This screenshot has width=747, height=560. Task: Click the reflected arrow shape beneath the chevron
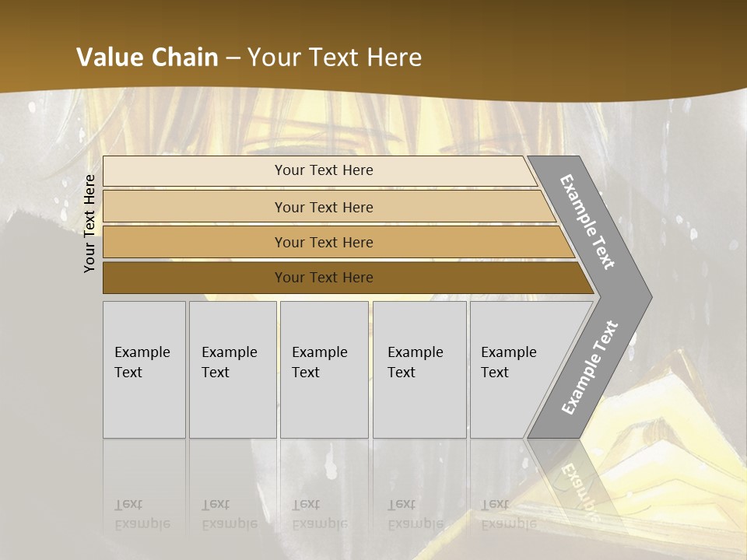click(572, 481)
